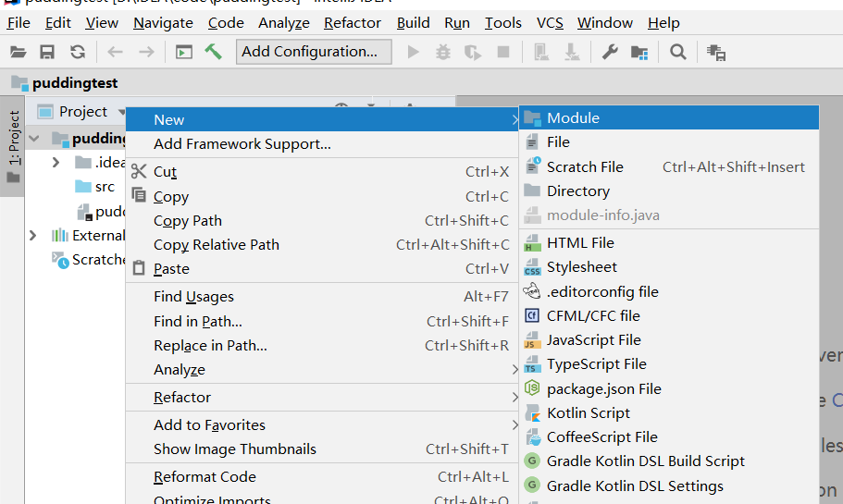
Task: Open the Add to Favorites submenu
Action: (322, 425)
